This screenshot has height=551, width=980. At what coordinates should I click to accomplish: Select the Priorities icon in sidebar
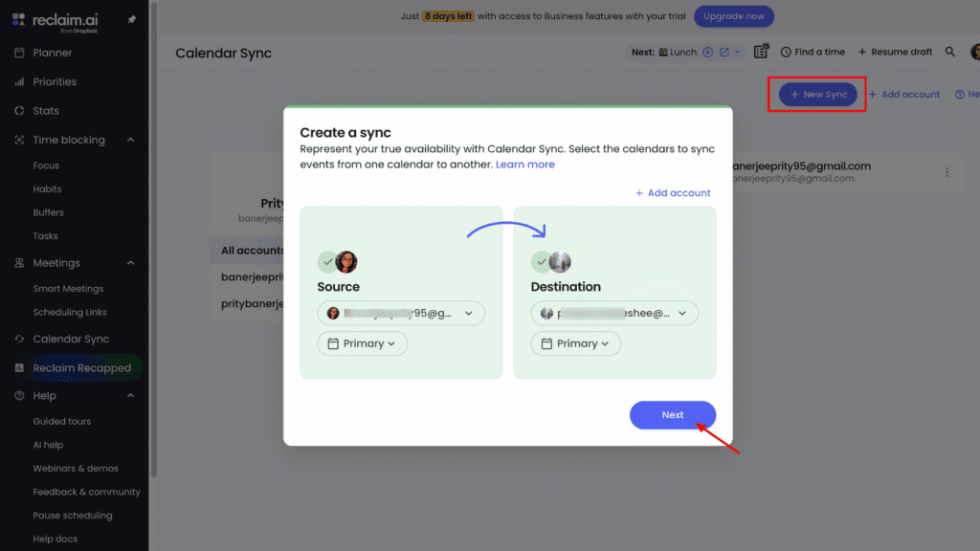(x=21, y=81)
